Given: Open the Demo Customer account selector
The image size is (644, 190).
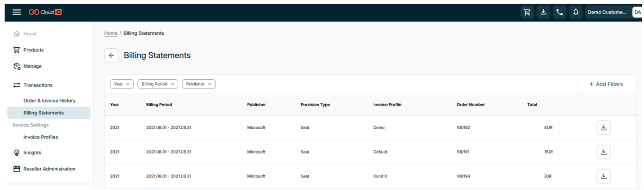Looking at the screenshot, I should (x=607, y=13).
